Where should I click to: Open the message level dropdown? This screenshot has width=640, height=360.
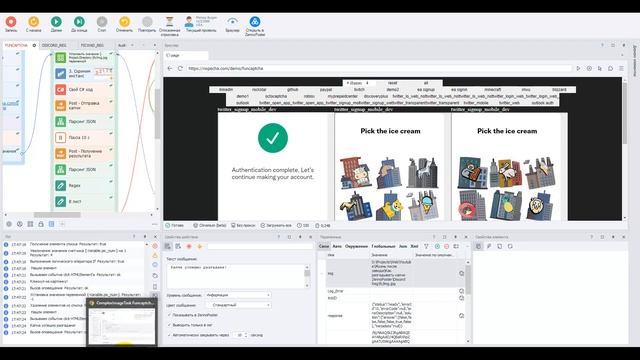tap(238, 295)
